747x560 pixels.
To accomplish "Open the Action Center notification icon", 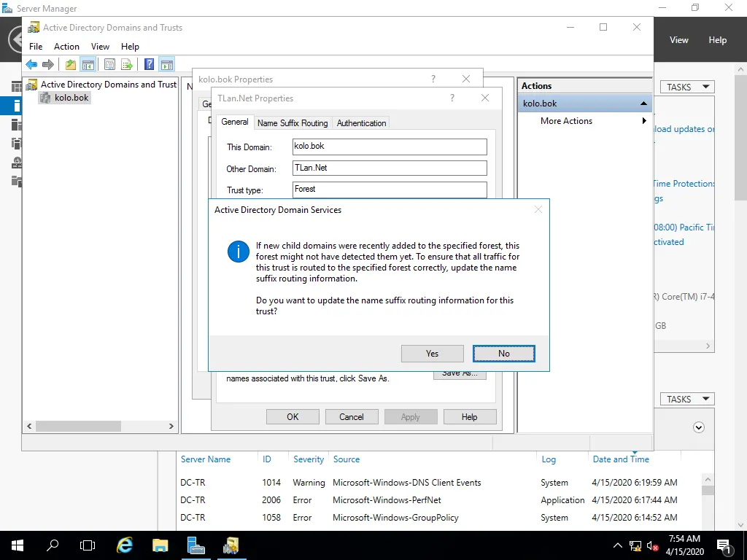I will (724, 546).
